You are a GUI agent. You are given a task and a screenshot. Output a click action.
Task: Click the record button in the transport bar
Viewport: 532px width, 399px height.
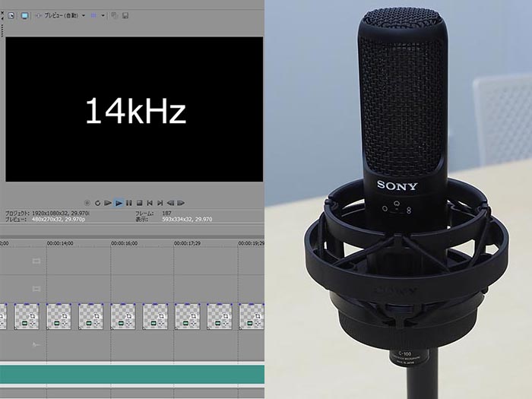point(87,203)
